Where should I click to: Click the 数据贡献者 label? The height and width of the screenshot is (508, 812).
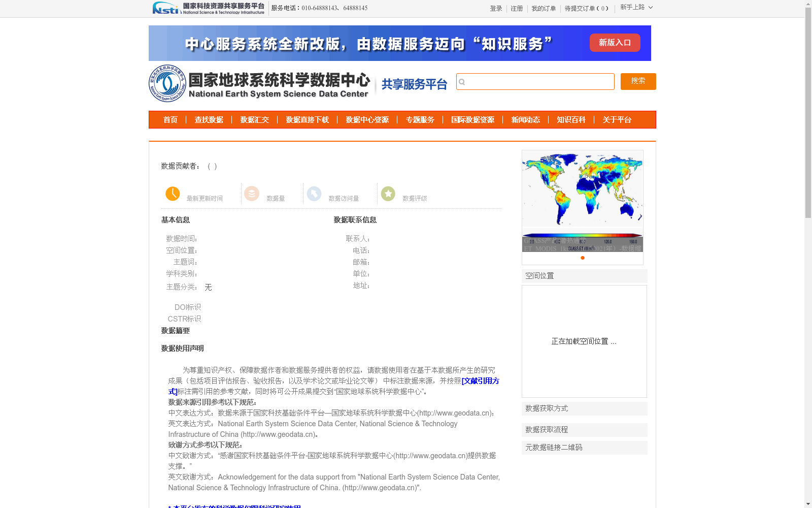tap(180, 166)
